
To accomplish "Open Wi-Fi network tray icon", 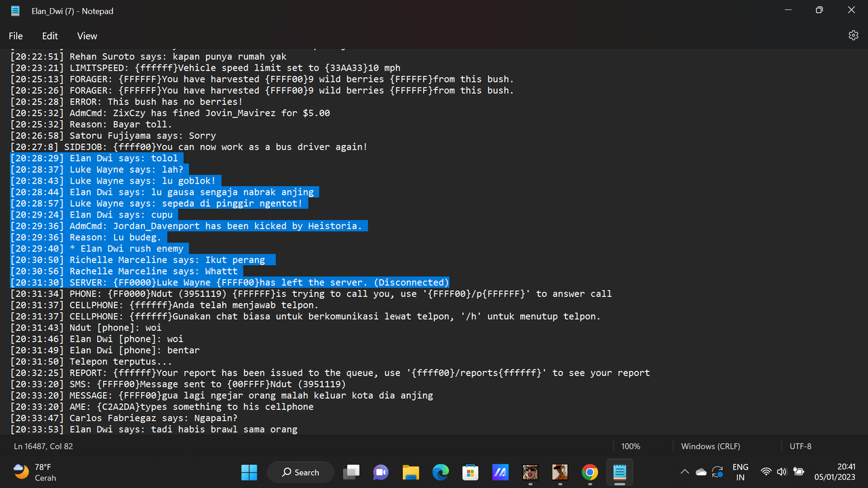I will (x=766, y=472).
